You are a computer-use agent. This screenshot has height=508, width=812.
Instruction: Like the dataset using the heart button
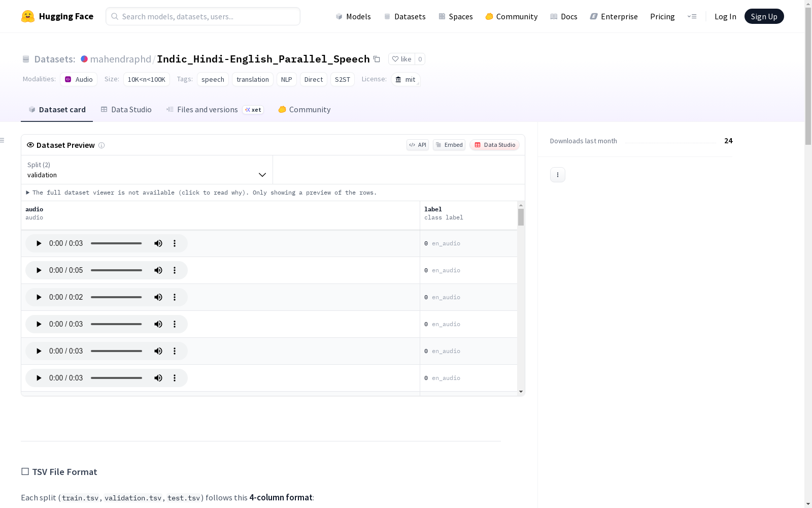click(401, 59)
